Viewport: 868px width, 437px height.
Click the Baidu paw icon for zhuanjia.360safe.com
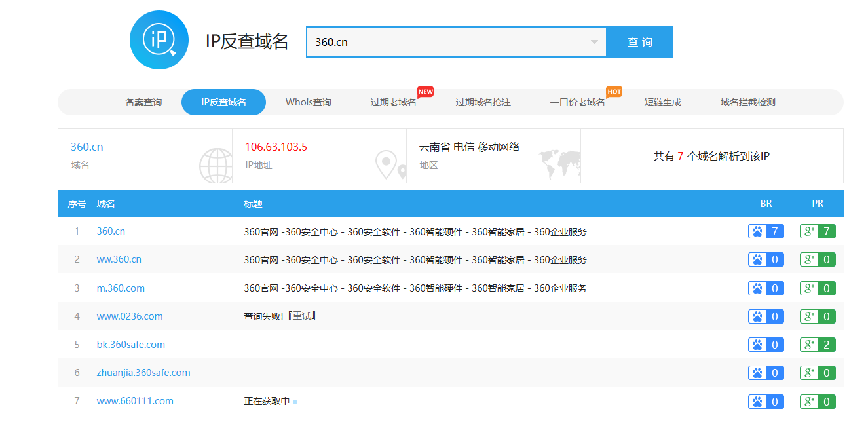click(x=757, y=373)
